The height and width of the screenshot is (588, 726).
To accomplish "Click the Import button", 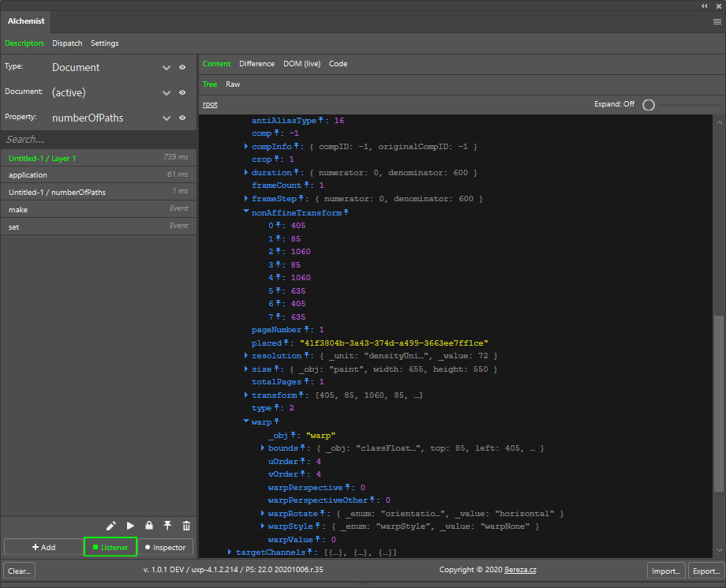I will click(x=666, y=571).
